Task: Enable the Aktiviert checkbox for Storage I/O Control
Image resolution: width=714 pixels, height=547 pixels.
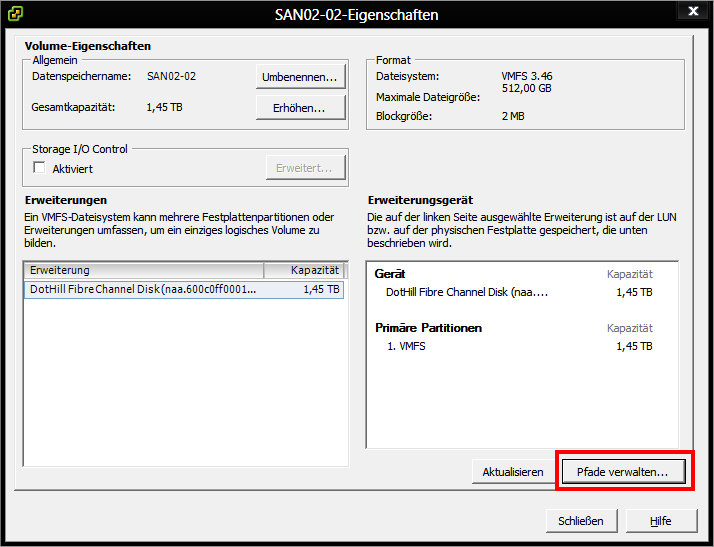Action: (x=40, y=168)
